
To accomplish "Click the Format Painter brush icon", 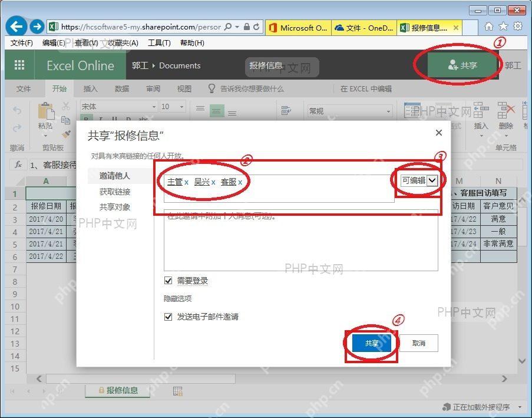I will (x=67, y=134).
